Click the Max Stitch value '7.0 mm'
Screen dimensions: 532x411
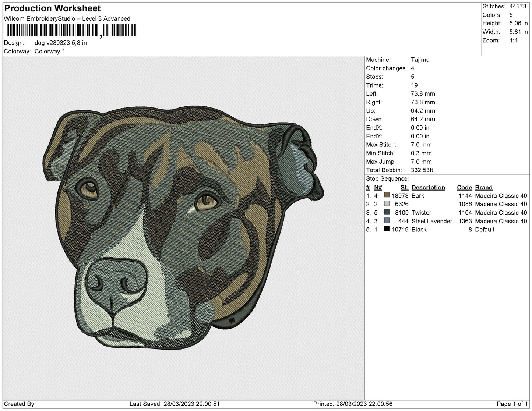[x=421, y=145]
